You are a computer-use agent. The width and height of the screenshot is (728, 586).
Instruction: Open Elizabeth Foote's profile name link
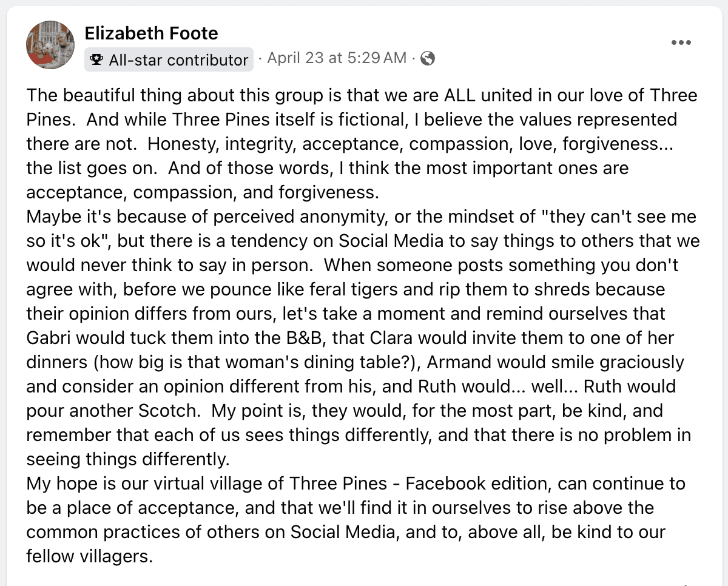point(151,33)
